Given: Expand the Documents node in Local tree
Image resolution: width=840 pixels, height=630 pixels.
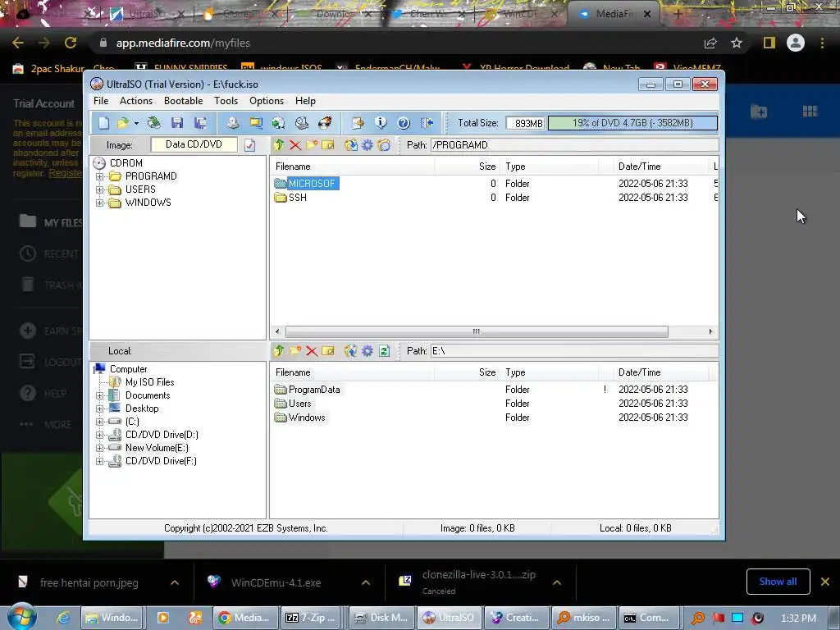Looking at the screenshot, I should point(99,395).
